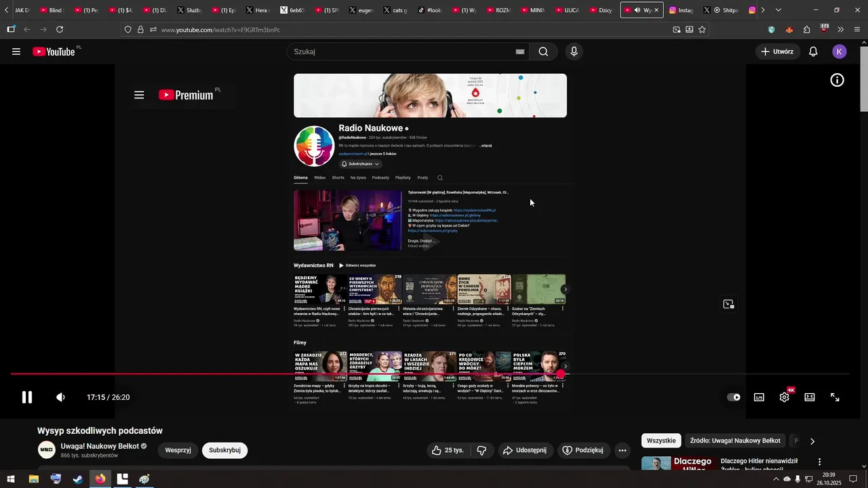
Task: Subscribe with the Subskrybuj button
Action: point(224,450)
